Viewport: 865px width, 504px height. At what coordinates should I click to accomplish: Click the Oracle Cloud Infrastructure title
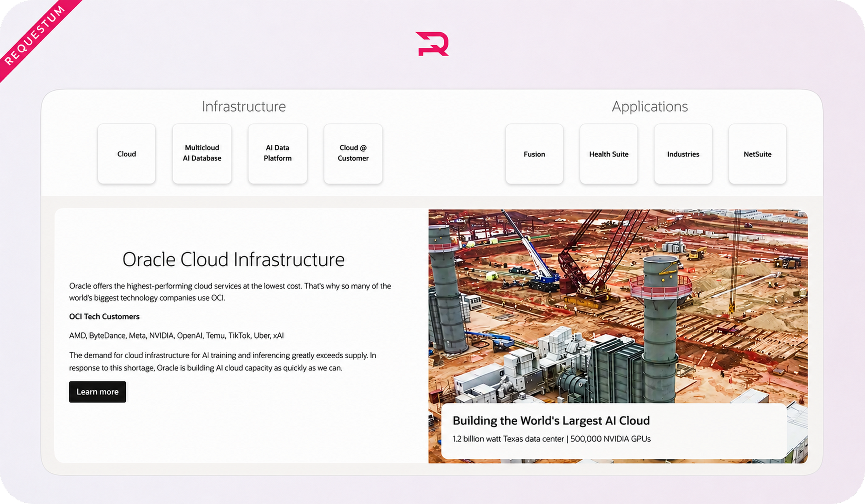coord(233,259)
